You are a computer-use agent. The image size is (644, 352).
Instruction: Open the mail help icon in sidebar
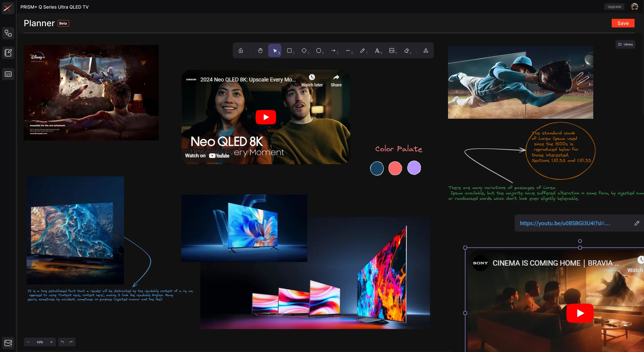8,343
